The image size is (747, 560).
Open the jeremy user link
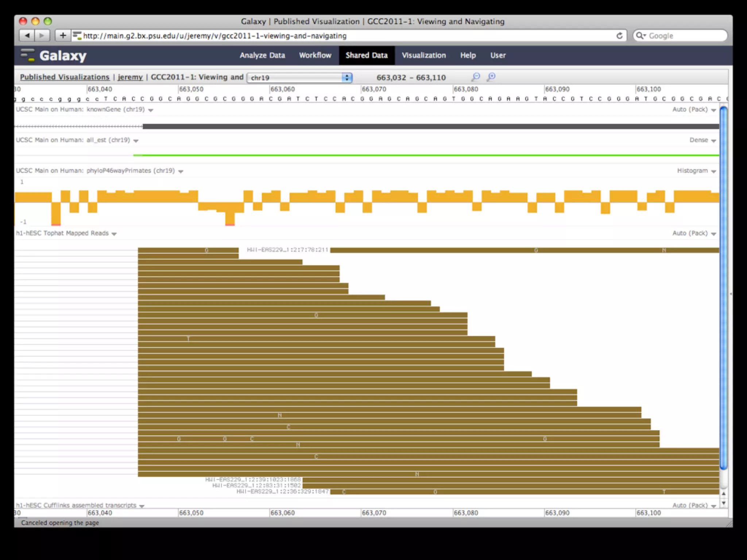[x=130, y=77]
